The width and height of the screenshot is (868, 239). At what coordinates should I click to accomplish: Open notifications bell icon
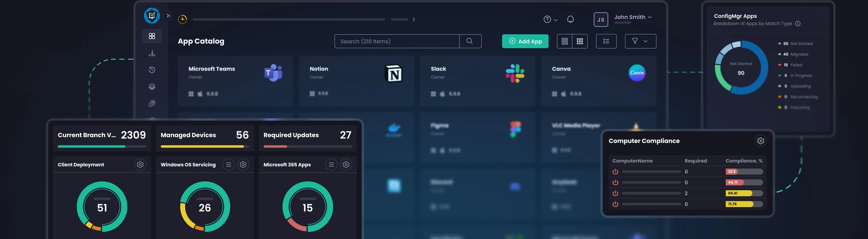571,20
